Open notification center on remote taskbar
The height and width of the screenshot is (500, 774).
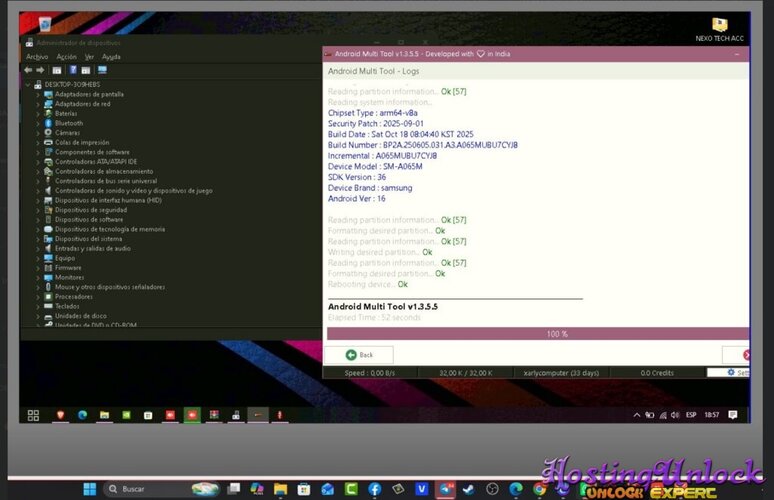point(733,415)
